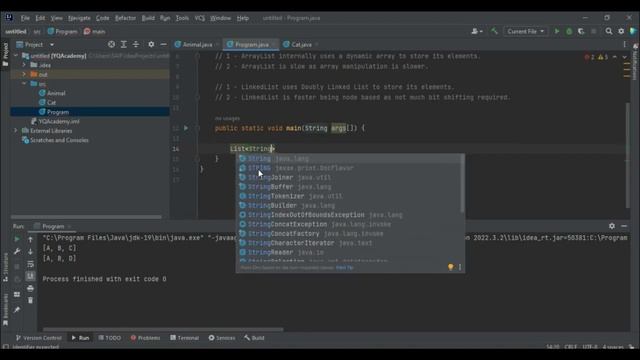Run the current file with green play
The width and height of the screenshot is (640, 360).
click(557, 31)
